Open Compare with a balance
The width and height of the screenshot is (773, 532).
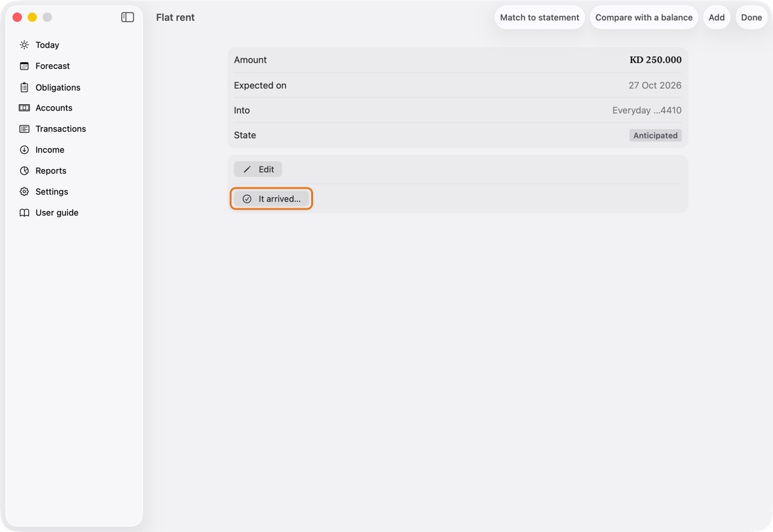[x=644, y=17]
